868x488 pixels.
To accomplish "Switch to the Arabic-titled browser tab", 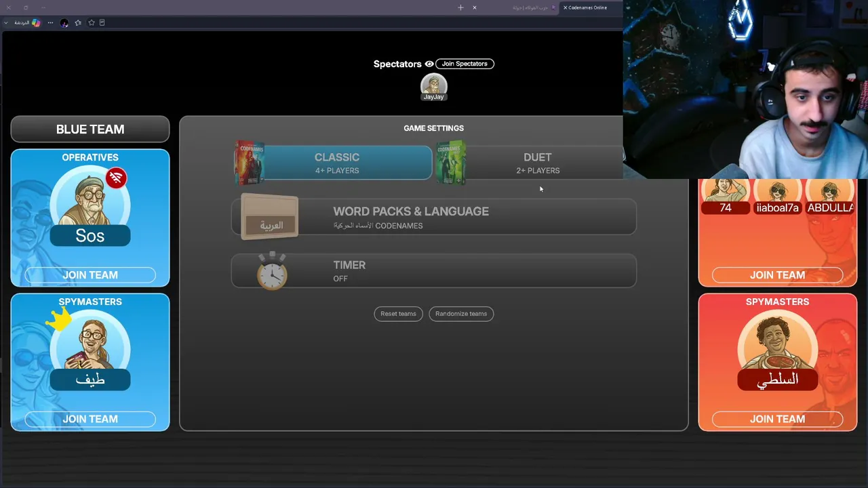I will [530, 7].
